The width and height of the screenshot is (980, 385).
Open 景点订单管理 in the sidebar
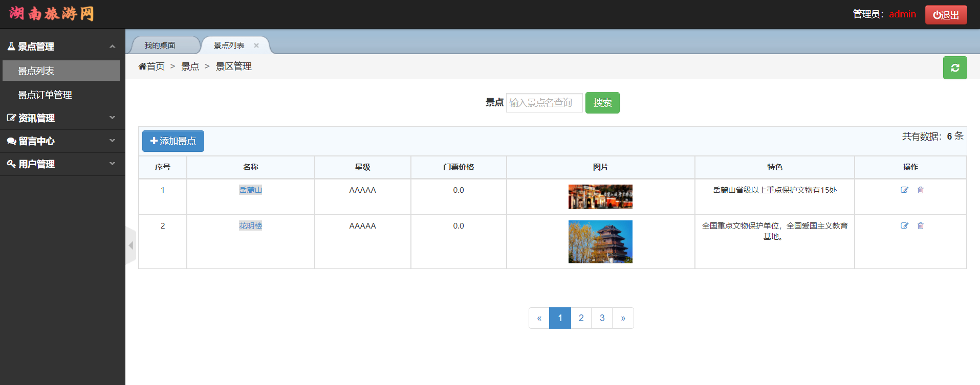[45, 95]
